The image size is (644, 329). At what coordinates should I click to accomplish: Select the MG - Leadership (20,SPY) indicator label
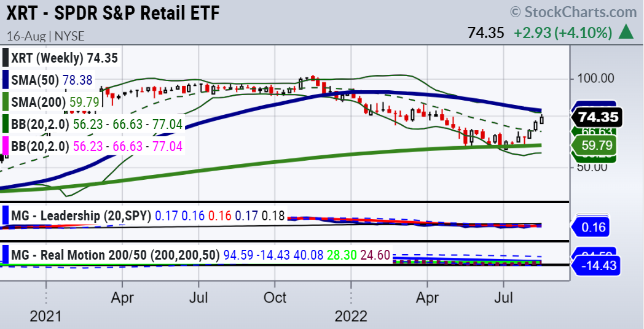point(81,215)
